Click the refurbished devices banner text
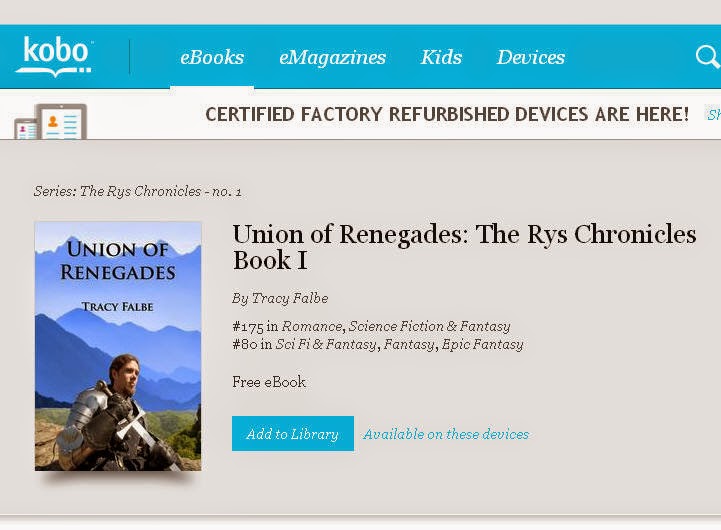Screen dimensions: 721x530 pos(447,114)
